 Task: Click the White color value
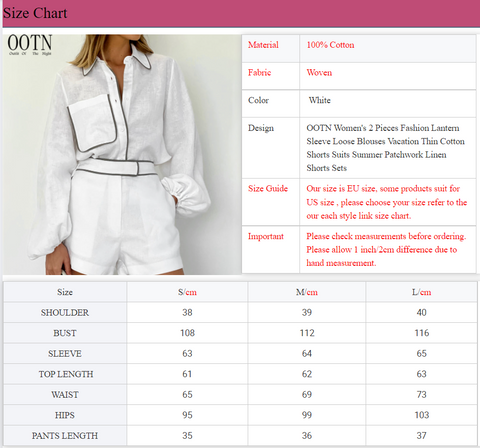pos(319,100)
